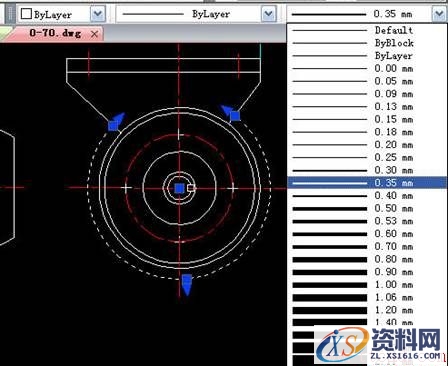
Task: Select 0.13 mm lineweight
Action: pyautogui.click(x=367, y=107)
